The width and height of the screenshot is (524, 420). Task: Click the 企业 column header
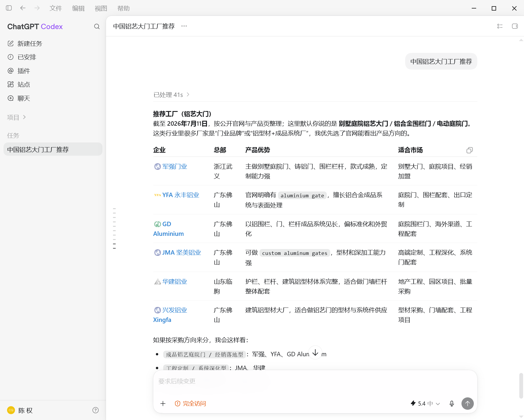coord(159,150)
